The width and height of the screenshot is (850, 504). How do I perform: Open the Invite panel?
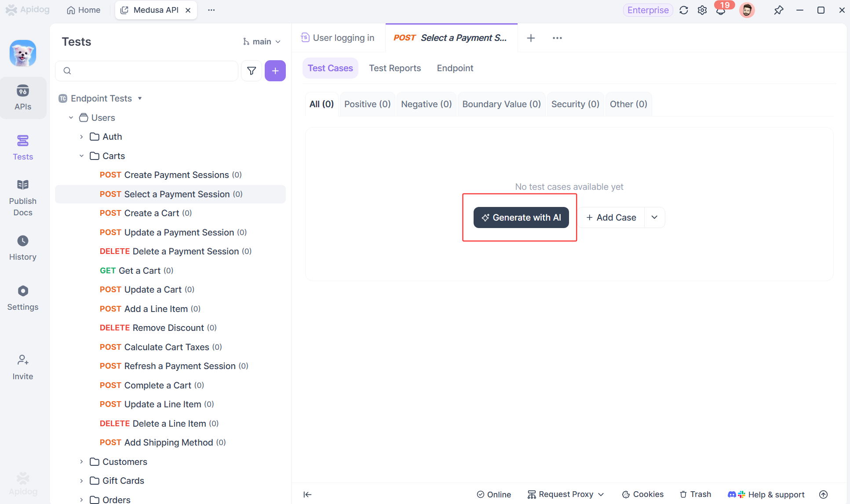[23, 366]
